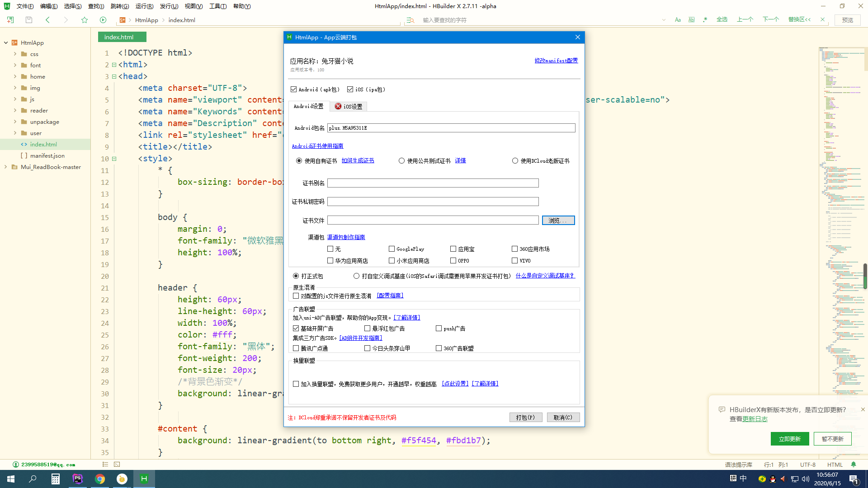Click the save file toolbar icon
The height and width of the screenshot is (488, 868).
pyautogui.click(x=29, y=20)
